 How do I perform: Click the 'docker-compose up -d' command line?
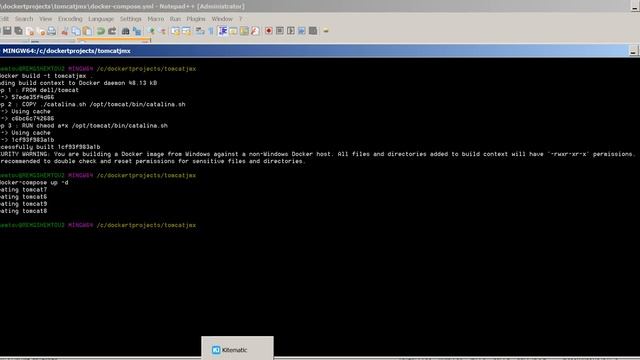tap(34, 182)
